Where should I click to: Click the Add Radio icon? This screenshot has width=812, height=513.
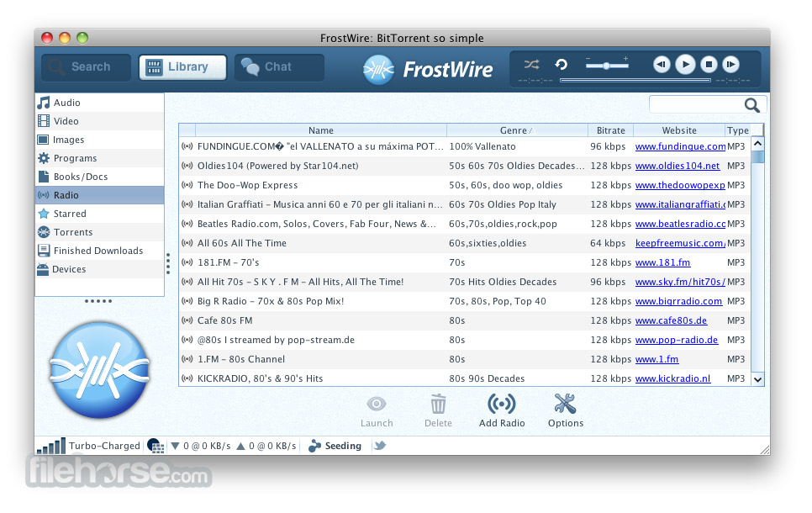point(501,405)
